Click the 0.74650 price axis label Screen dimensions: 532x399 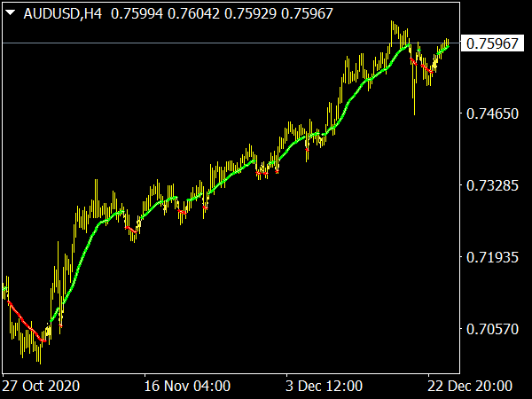click(492, 113)
